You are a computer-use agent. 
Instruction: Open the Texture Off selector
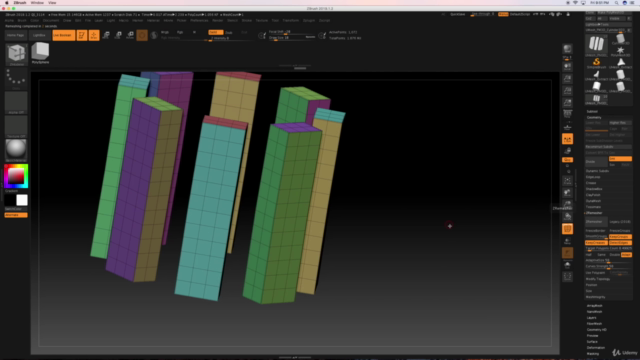16,126
